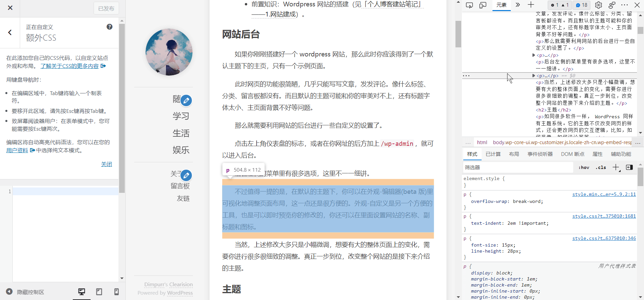
Task: Switch to the 布局 tab
Action: click(x=514, y=154)
